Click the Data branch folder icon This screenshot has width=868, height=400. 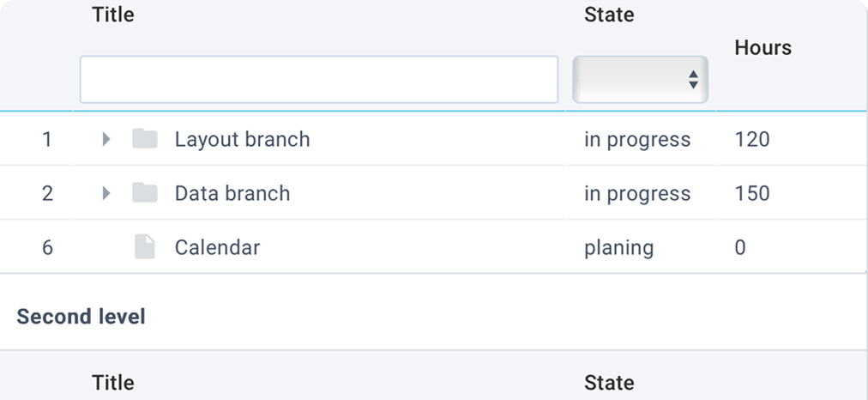pos(145,193)
